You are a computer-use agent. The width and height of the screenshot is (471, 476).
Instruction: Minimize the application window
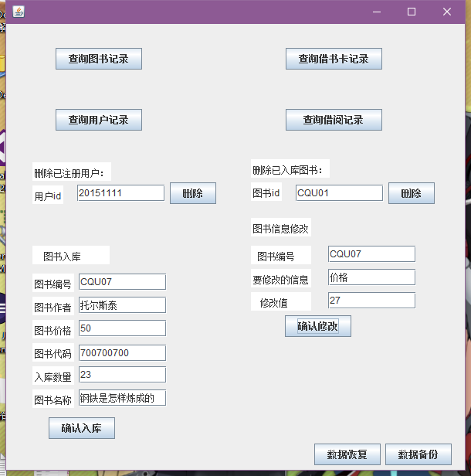tap(377, 12)
